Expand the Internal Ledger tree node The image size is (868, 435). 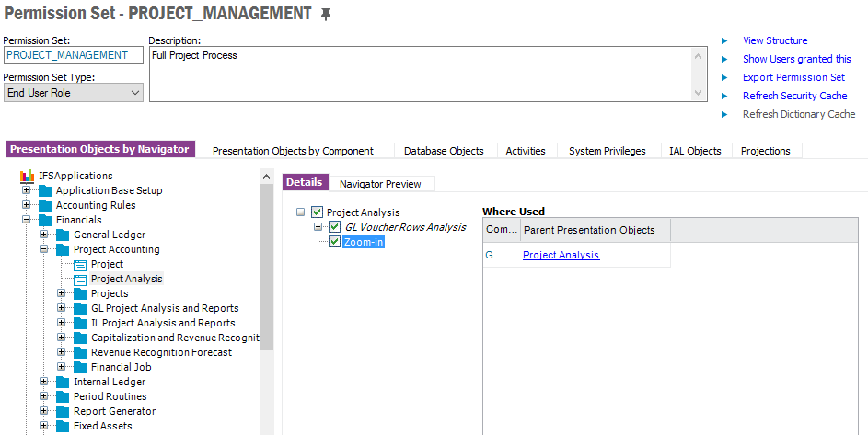coord(44,382)
